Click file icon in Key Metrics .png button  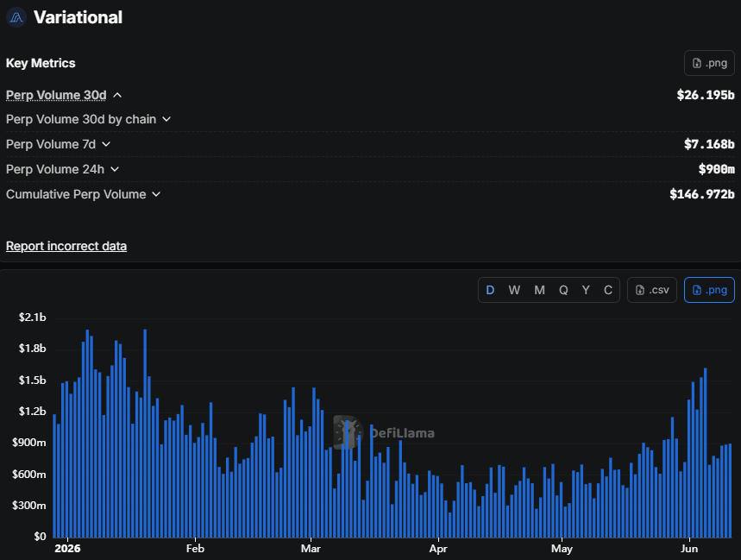pyautogui.click(x=697, y=63)
